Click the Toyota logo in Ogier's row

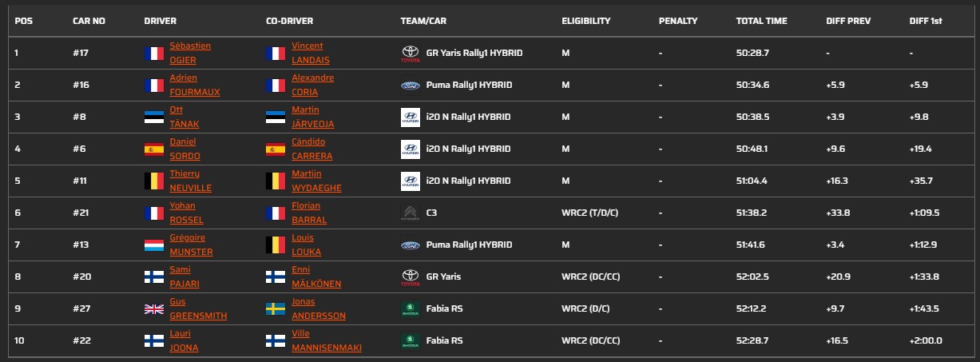pyautogui.click(x=409, y=54)
